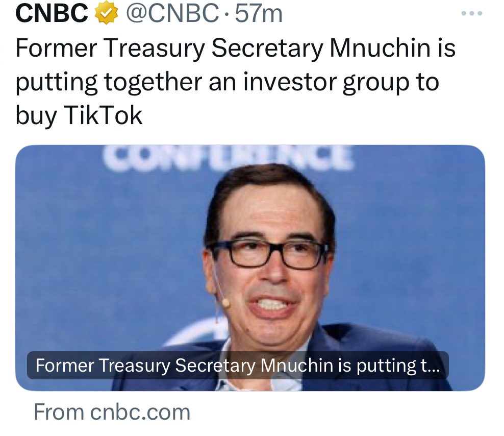This screenshot has height=436, width=504.
Task: Click the gold verified badge beside CNBC
Action: 106,13
